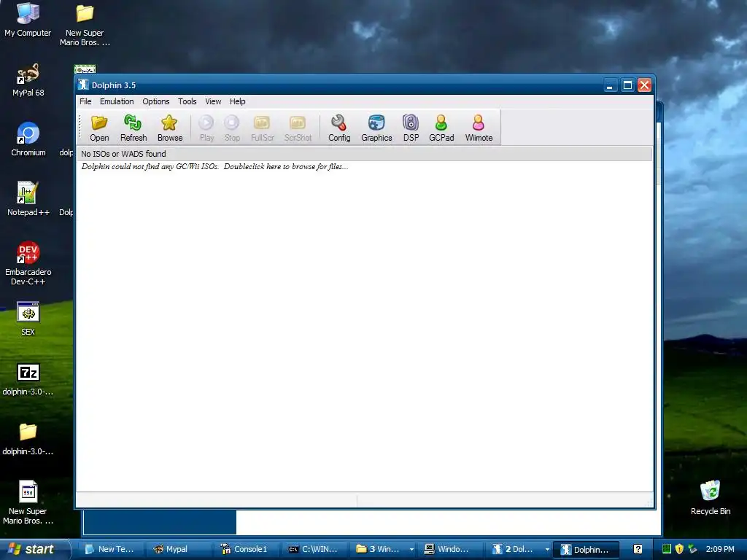
Task: Select Notepad++ desktop shortcut
Action: coord(28,199)
